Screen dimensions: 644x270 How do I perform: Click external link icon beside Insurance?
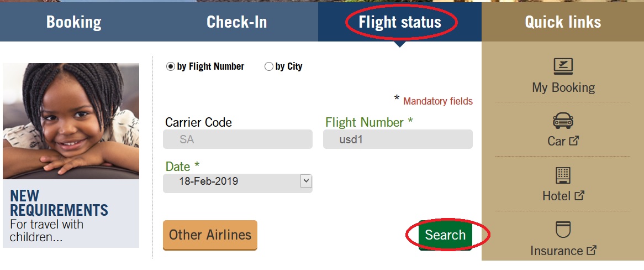pos(592,250)
